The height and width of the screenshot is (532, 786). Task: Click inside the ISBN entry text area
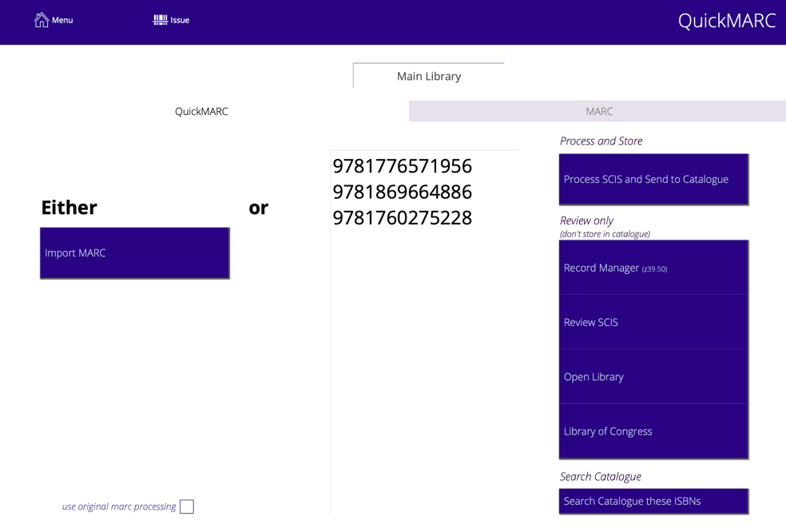pos(424,359)
